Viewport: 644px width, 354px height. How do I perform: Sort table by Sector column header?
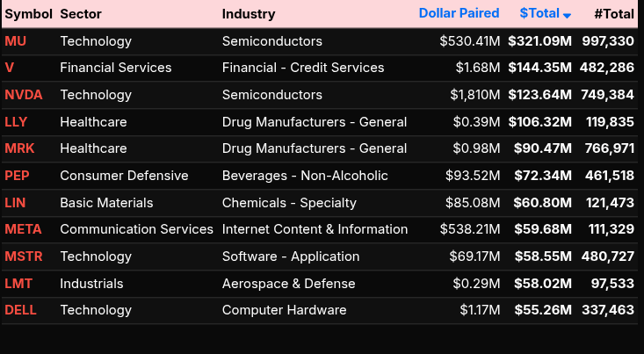(x=81, y=14)
